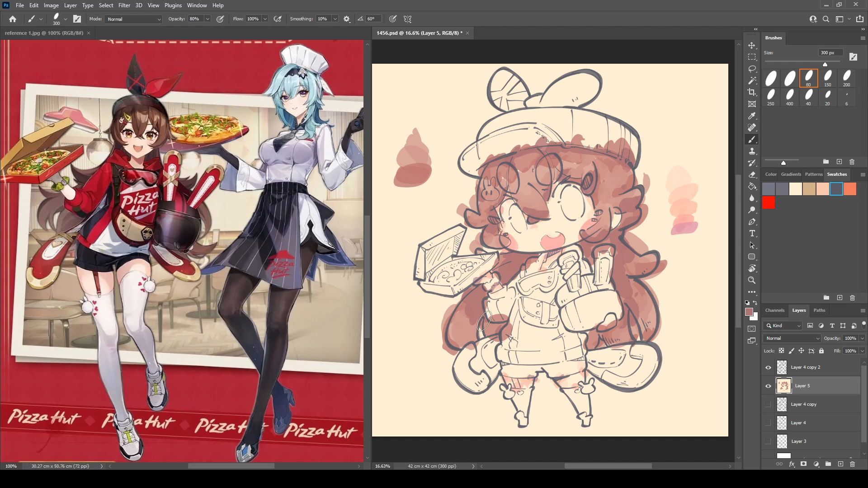Create a new layer
This screenshot has height=488, width=868.
click(840, 464)
